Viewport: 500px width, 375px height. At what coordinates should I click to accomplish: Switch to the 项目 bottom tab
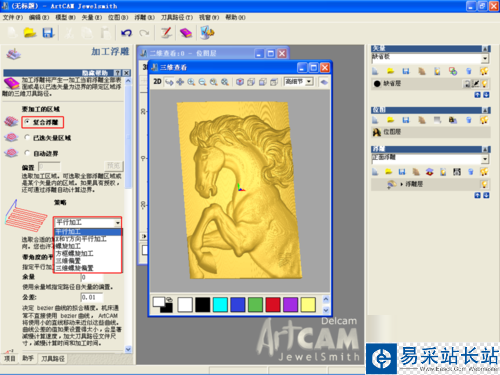coord(9,358)
